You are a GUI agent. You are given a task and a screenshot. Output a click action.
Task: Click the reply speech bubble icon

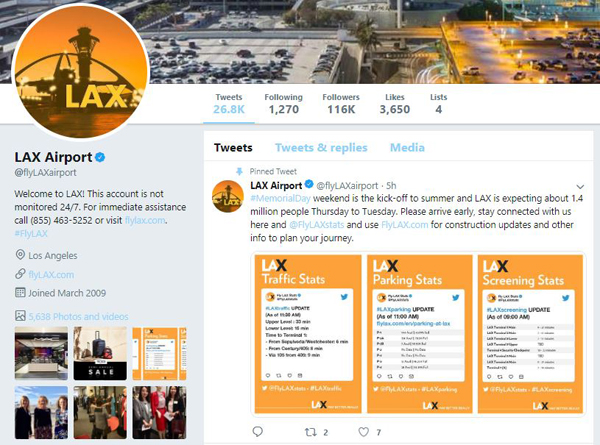(x=258, y=432)
